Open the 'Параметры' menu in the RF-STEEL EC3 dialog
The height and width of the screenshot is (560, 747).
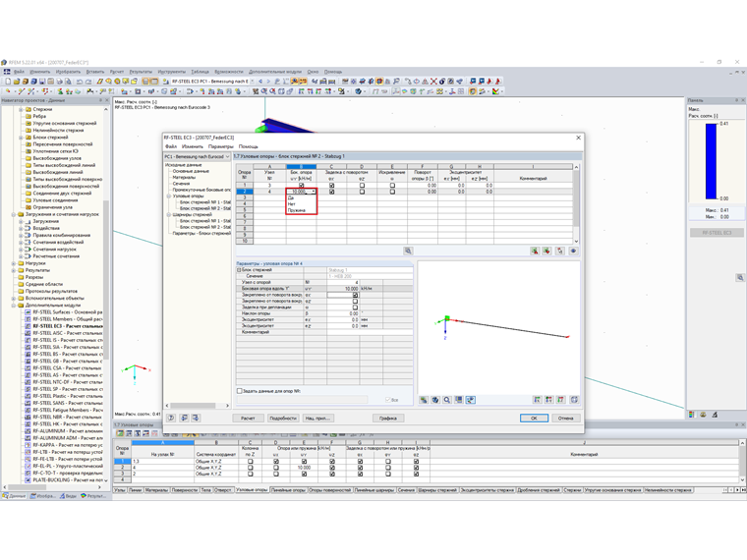click(x=220, y=146)
